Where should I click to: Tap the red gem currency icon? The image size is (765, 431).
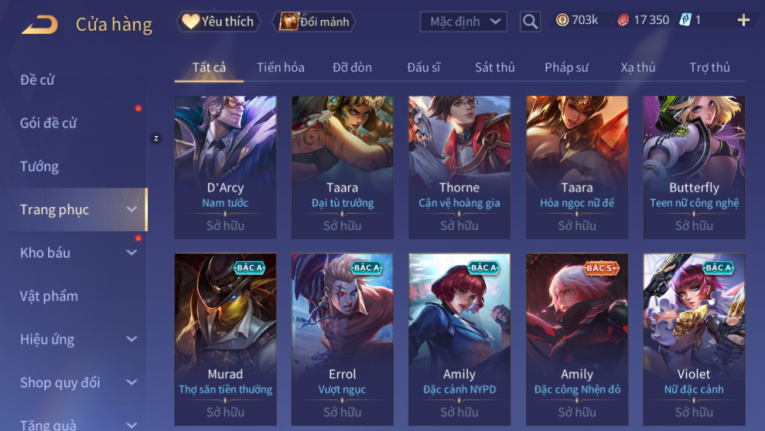click(623, 20)
